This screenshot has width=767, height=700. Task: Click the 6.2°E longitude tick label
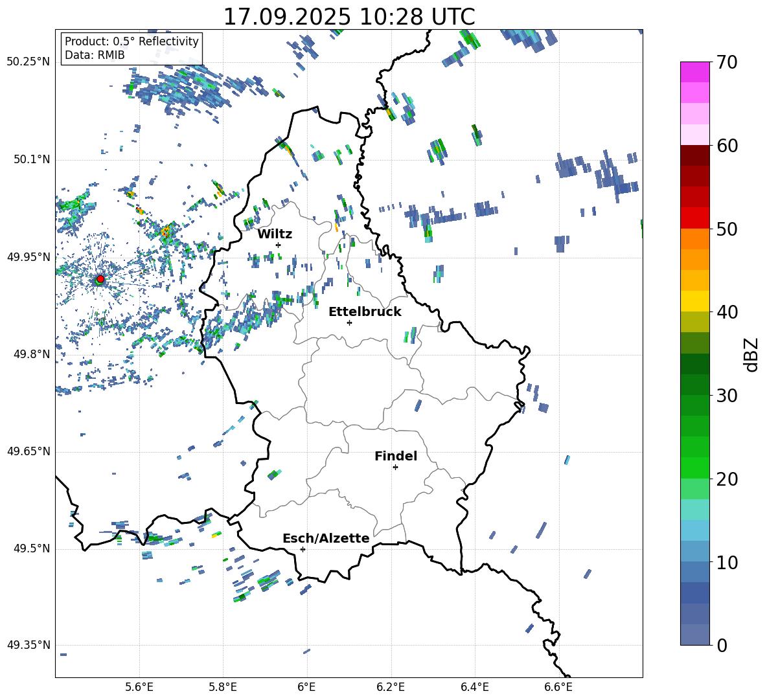391,686
